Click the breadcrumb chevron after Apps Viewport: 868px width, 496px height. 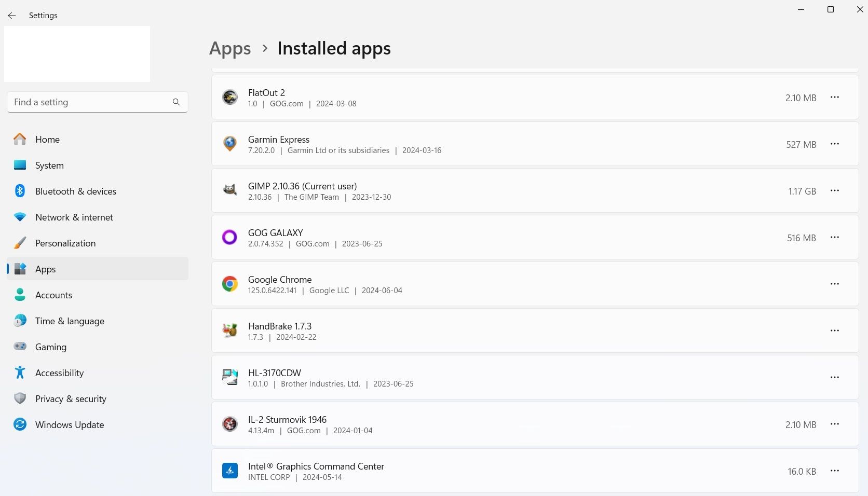tap(265, 48)
